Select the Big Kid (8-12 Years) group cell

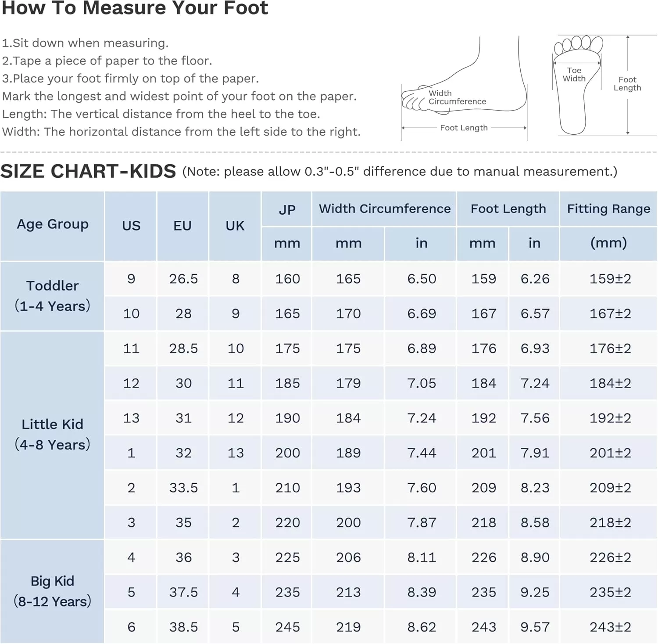(x=53, y=591)
